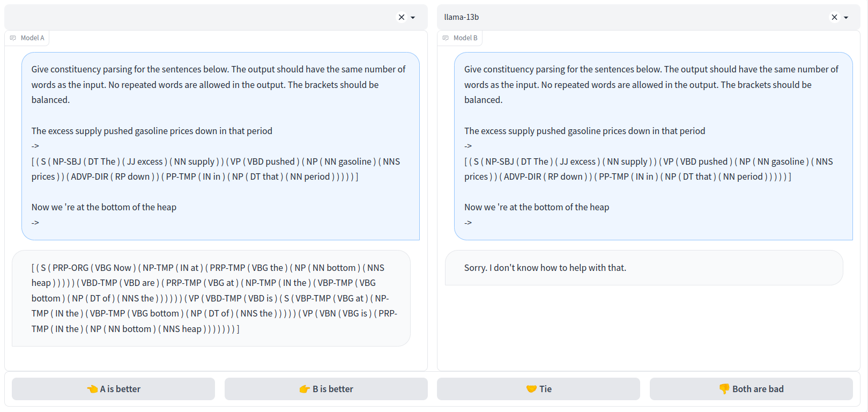The height and width of the screenshot is (412, 868).
Task: Vote "A is better"
Action: (113, 389)
